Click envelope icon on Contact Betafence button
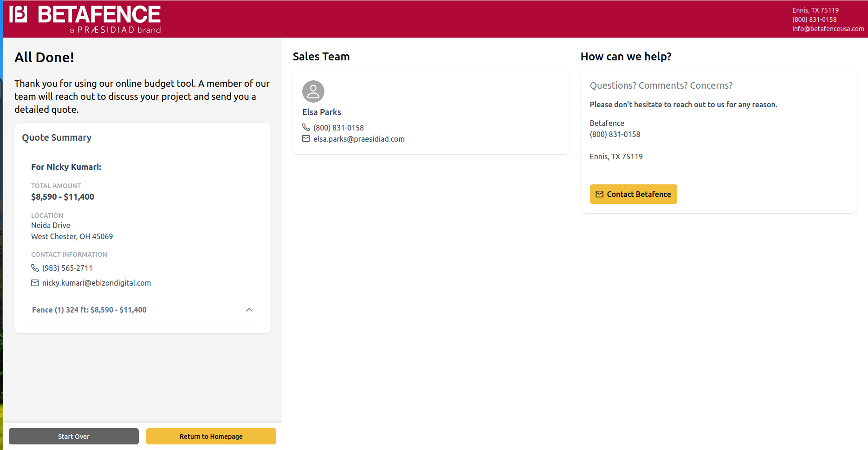This screenshot has height=450, width=868. tap(599, 194)
